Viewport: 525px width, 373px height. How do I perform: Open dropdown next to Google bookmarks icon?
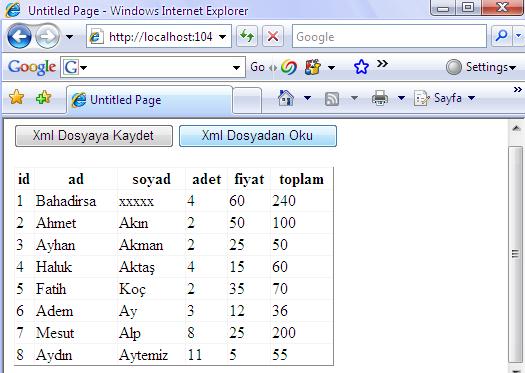[331, 68]
